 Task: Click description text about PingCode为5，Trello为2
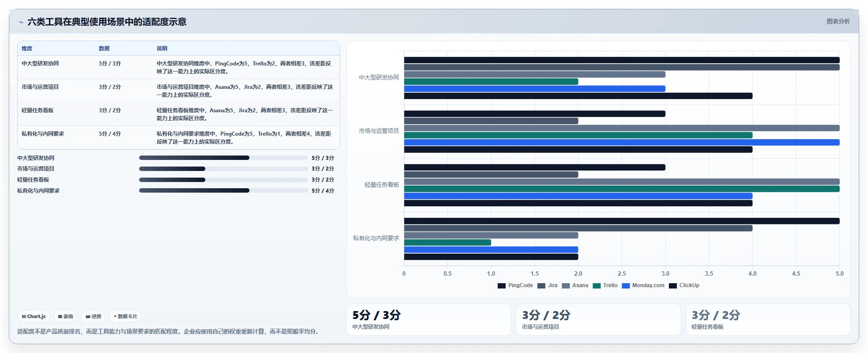tap(245, 68)
